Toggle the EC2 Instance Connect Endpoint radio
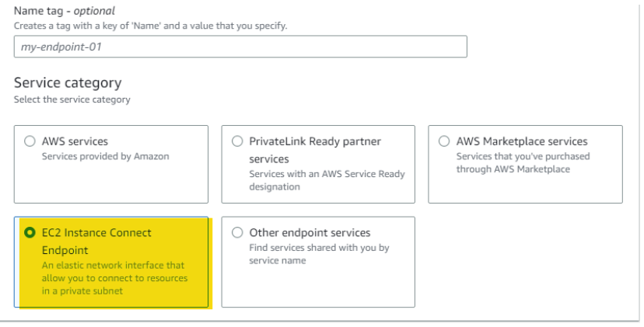644x327 pixels. point(30,232)
